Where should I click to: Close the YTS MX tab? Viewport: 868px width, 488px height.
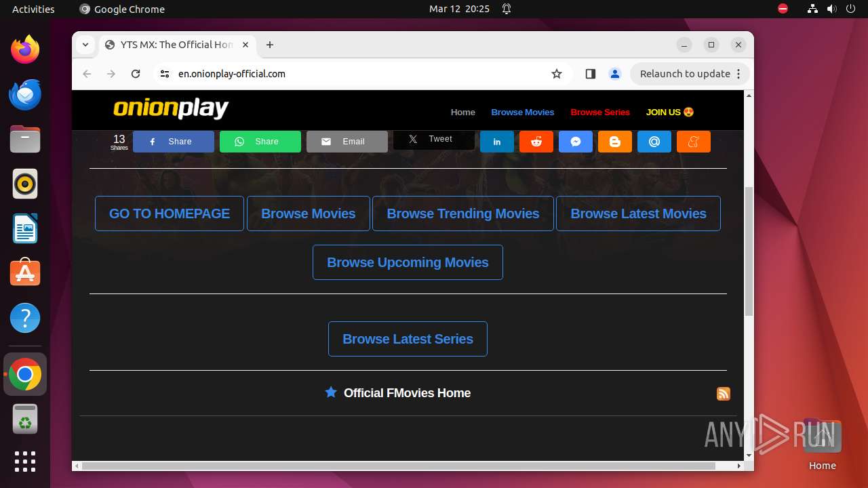pos(245,45)
